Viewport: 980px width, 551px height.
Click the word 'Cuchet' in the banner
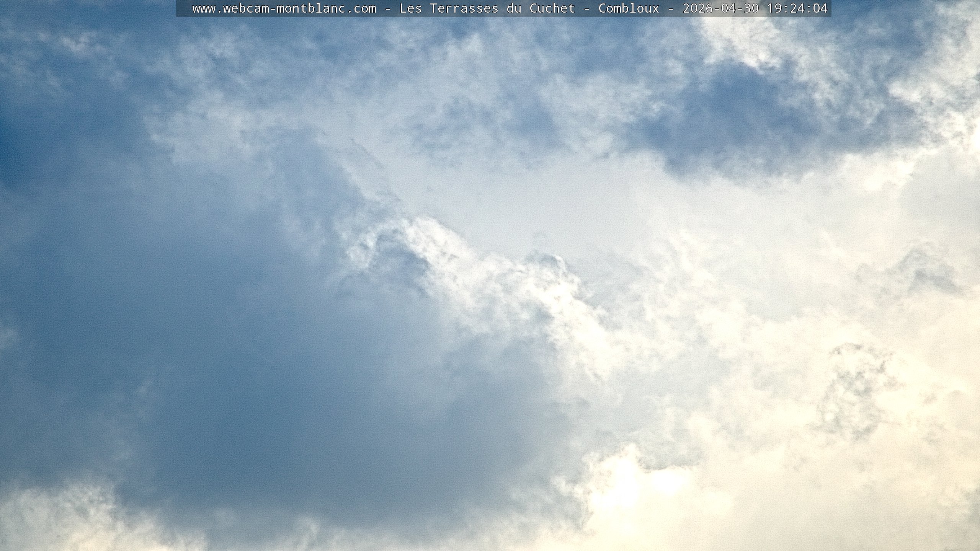pyautogui.click(x=552, y=8)
